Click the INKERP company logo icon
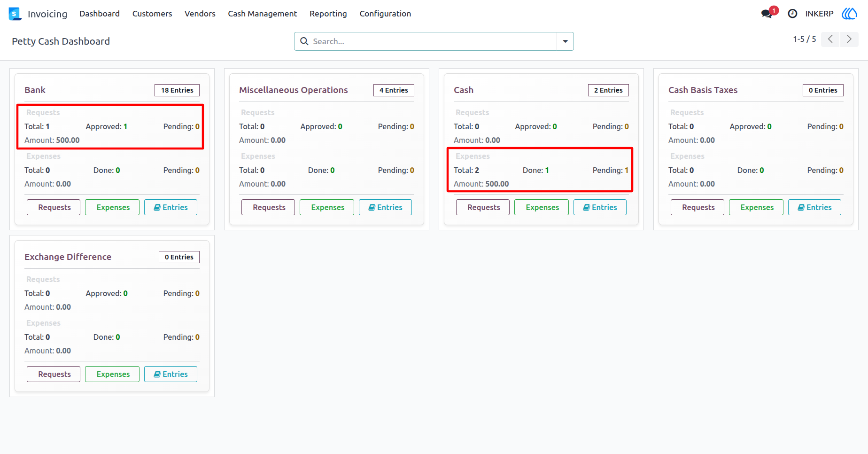This screenshot has height=454, width=868. point(849,14)
